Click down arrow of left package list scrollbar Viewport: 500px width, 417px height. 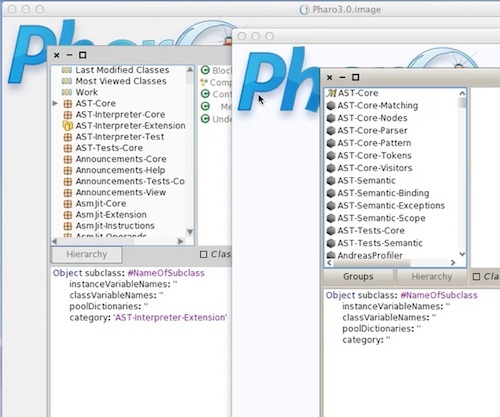(x=190, y=232)
